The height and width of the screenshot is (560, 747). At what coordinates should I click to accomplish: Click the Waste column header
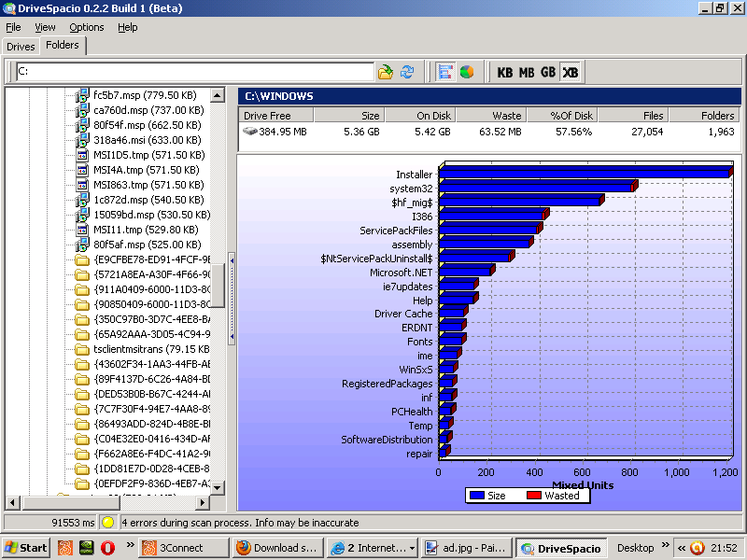(x=491, y=115)
